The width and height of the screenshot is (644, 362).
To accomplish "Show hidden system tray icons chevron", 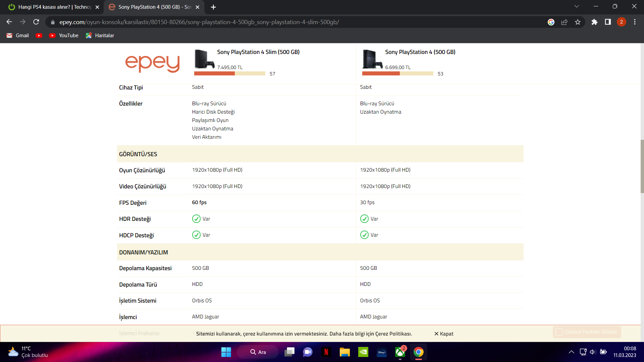I will (571, 352).
